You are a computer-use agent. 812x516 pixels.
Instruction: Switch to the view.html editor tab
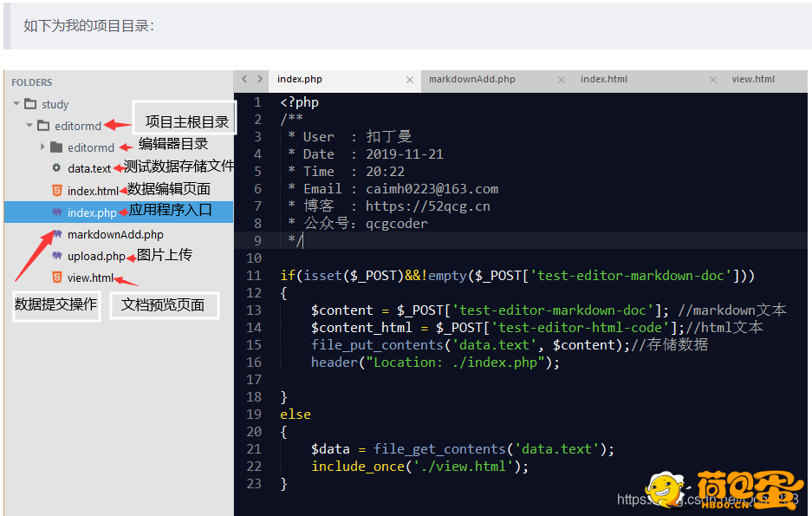(x=753, y=79)
